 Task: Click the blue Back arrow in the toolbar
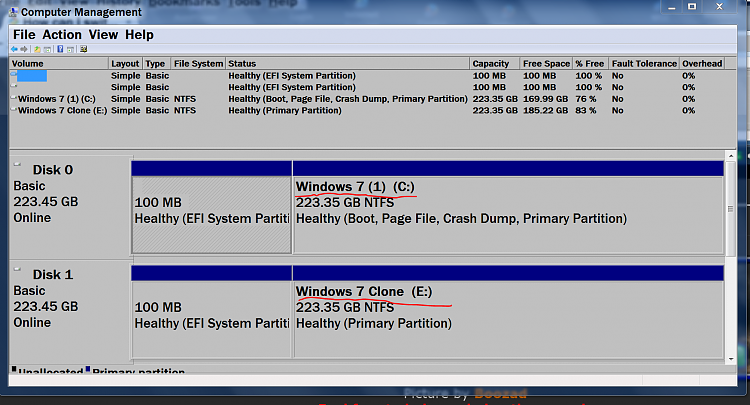[x=14, y=49]
